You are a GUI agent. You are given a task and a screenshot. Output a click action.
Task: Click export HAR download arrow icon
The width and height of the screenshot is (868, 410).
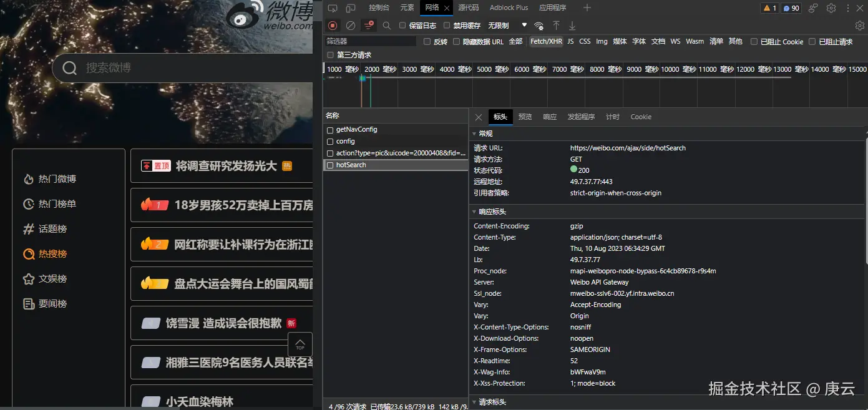click(572, 26)
